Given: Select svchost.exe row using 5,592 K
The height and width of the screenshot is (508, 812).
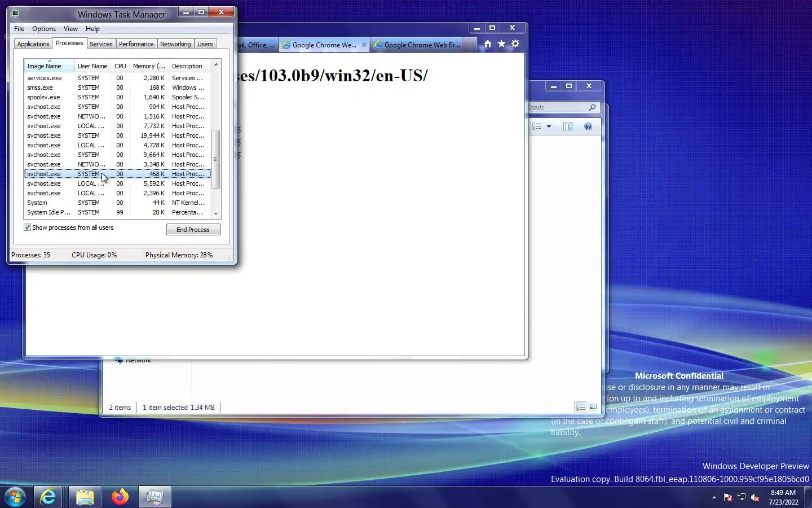Looking at the screenshot, I should click(x=117, y=183).
